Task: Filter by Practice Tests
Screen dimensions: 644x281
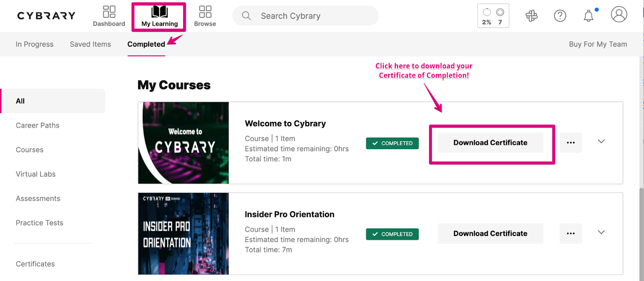Action: point(39,223)
